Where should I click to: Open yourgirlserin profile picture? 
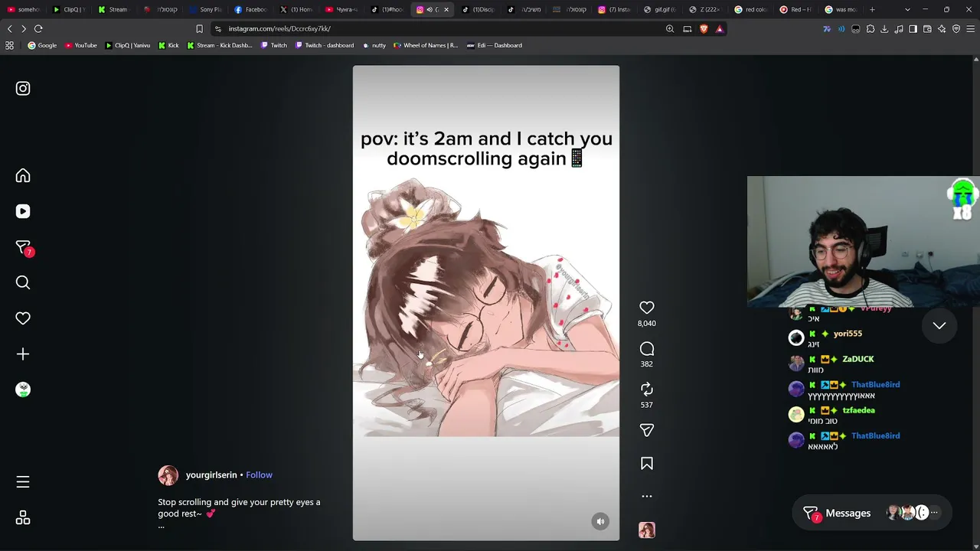point(168,475)
